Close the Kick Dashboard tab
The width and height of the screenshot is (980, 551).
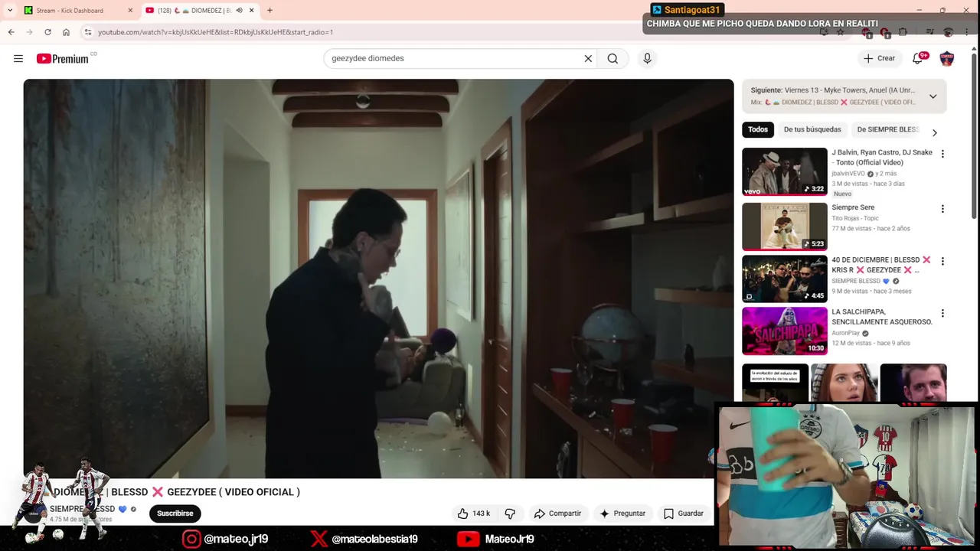(129, 11)
